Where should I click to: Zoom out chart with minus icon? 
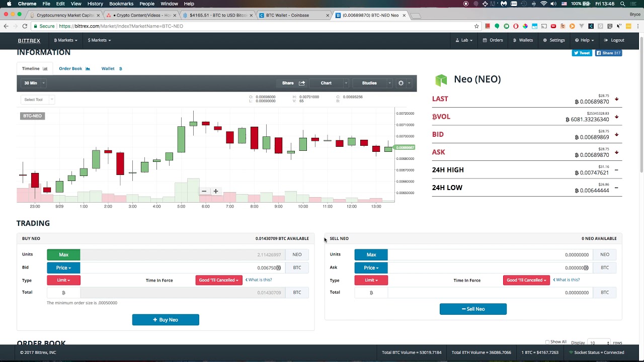tap(204, 191)
